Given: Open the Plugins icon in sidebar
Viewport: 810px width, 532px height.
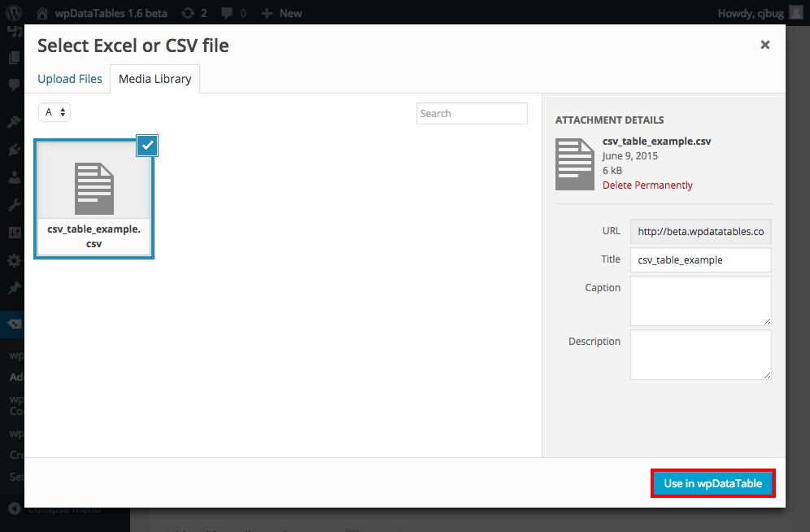Looking at the screenshot, I should (x=14, y=150).
